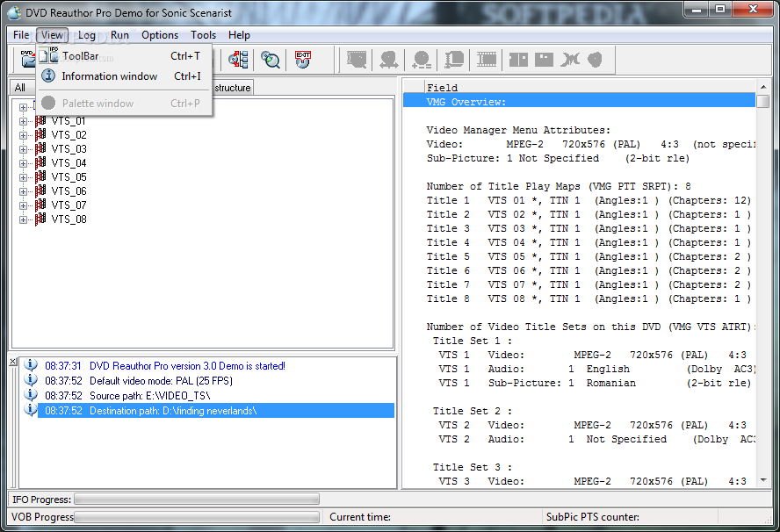Screen dimensions: 780x532
Task: Click the VOB Progress bar
Action: pyautogui.click(x=197, y=517)
